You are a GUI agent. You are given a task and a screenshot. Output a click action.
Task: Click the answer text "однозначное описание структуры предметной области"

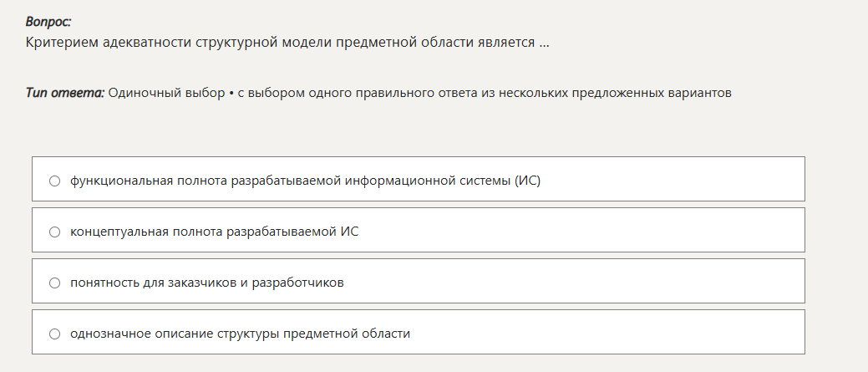(240, 334)
